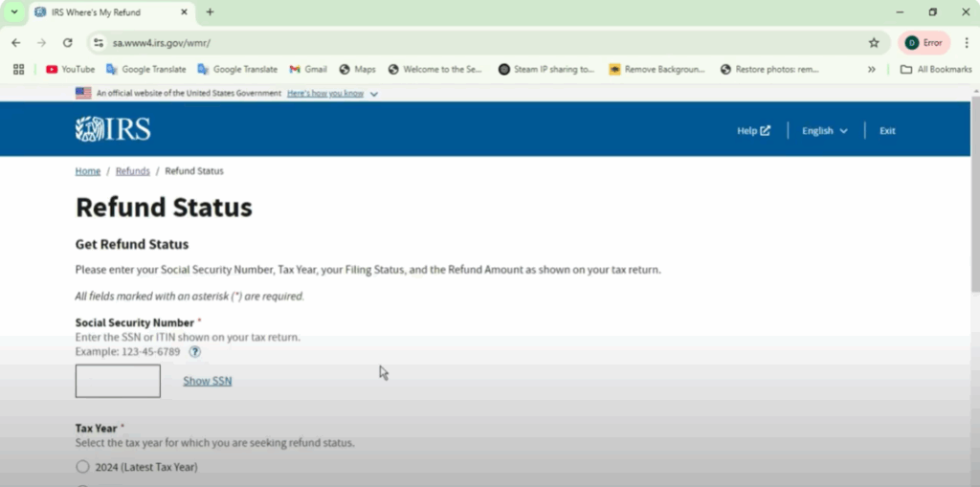Select the 2024 (Latest Tax Year) radio button

click(82, 467)
